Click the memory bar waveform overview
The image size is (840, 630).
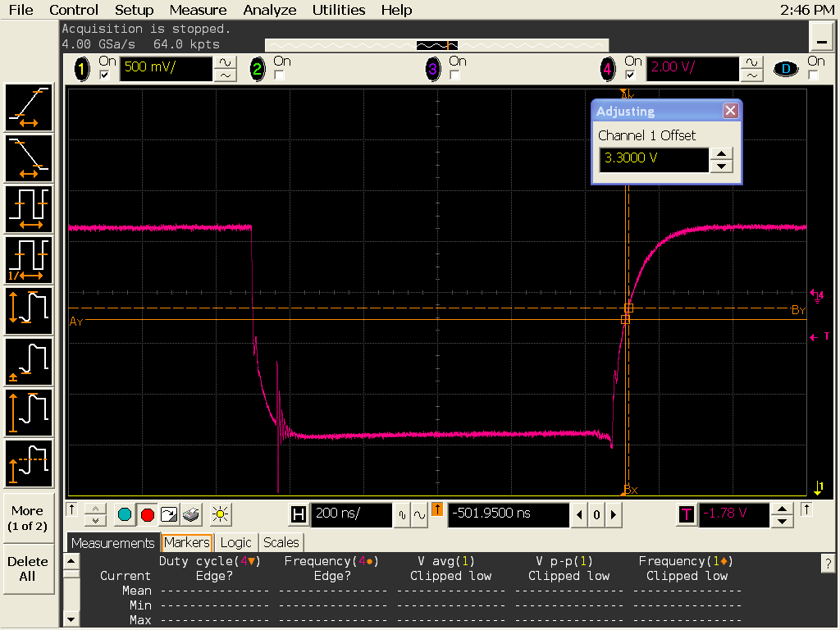coord(436,46)
